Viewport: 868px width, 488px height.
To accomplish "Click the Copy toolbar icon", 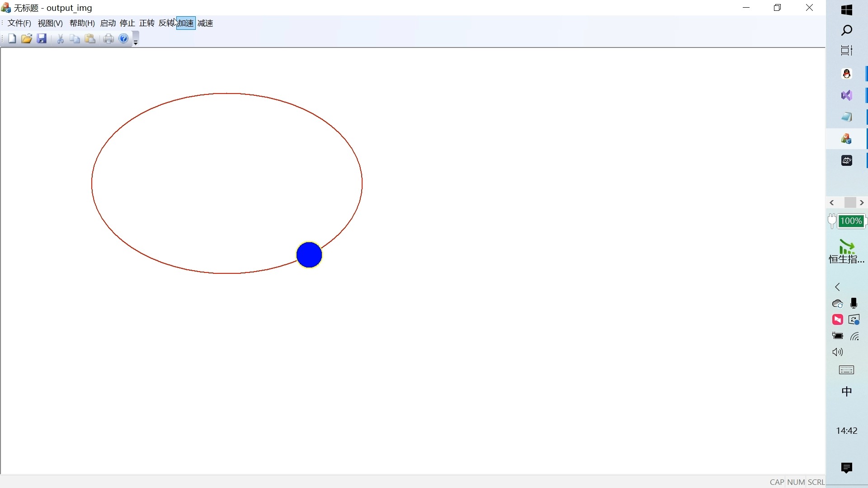I will pos(75,39).
